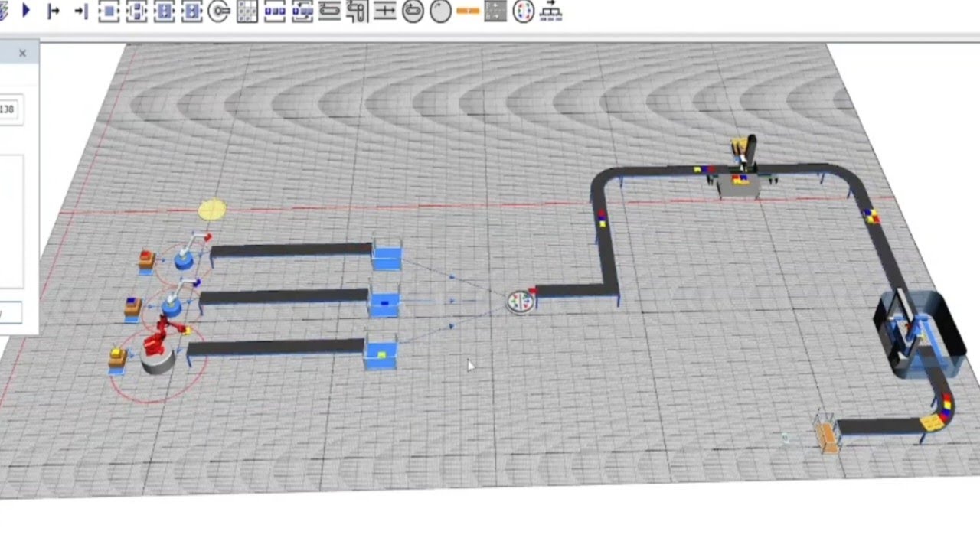This screenshot has width=980, height=551.
Task: Select the orange Track tool icon
Action: pos(468,11)
